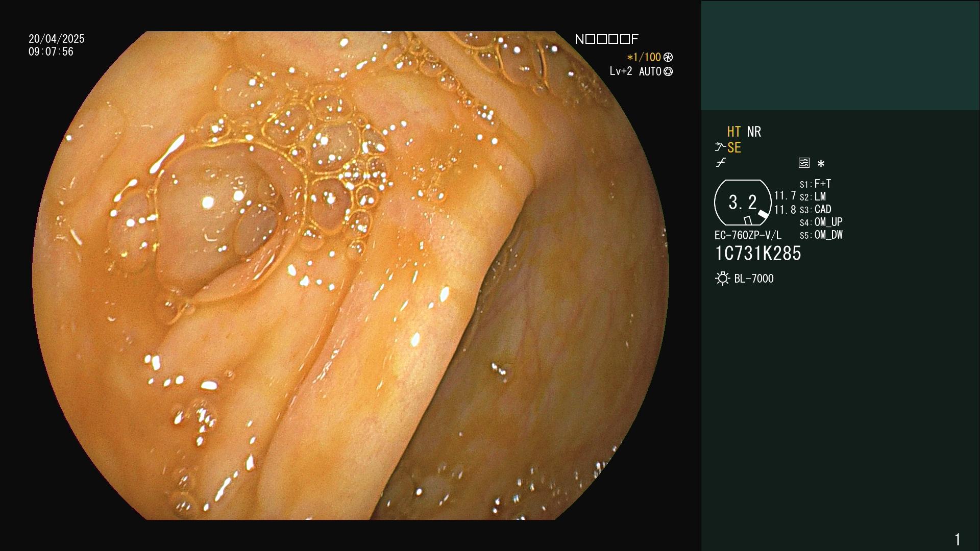Viewport: 980px width, 551px height.
Task: Click the yellow HT indicator
Action: point(734,132)
